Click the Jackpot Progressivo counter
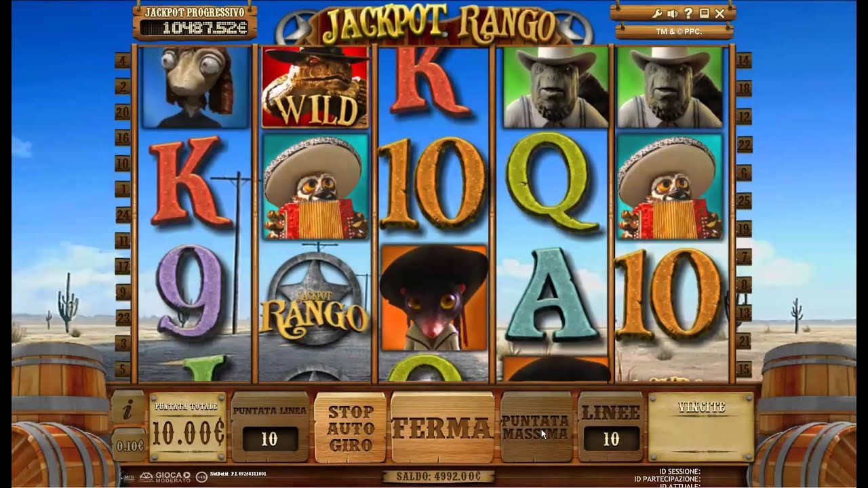868x488 pixels. [195, 22]
